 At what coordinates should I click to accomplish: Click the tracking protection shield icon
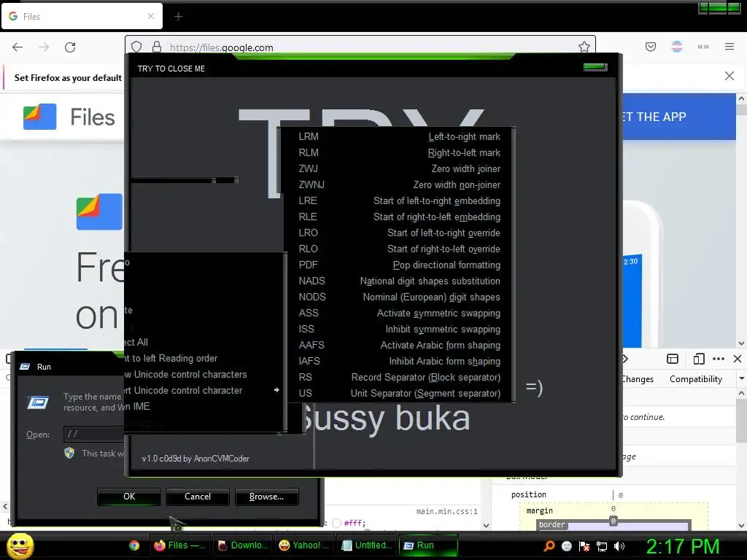tap(136, 47)
